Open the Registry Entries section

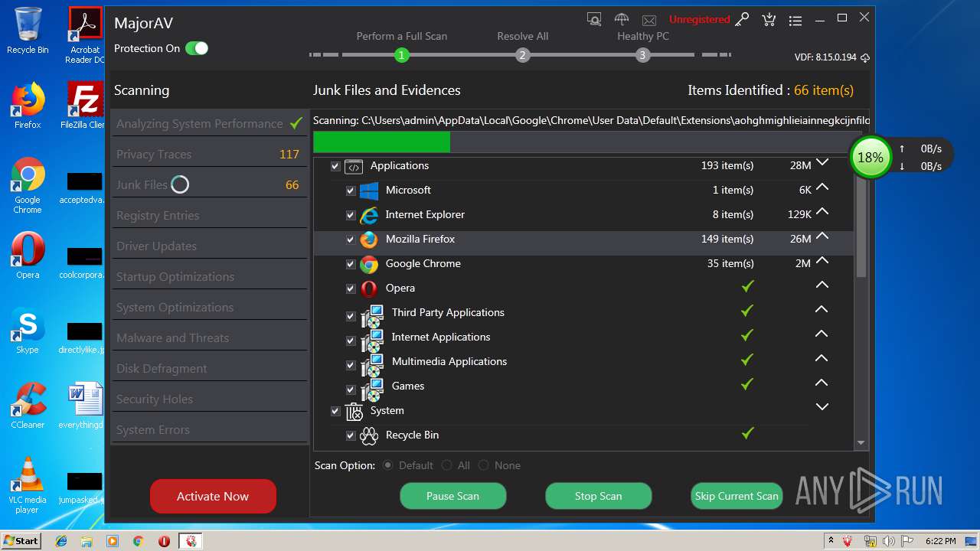(x=209, y=215)
